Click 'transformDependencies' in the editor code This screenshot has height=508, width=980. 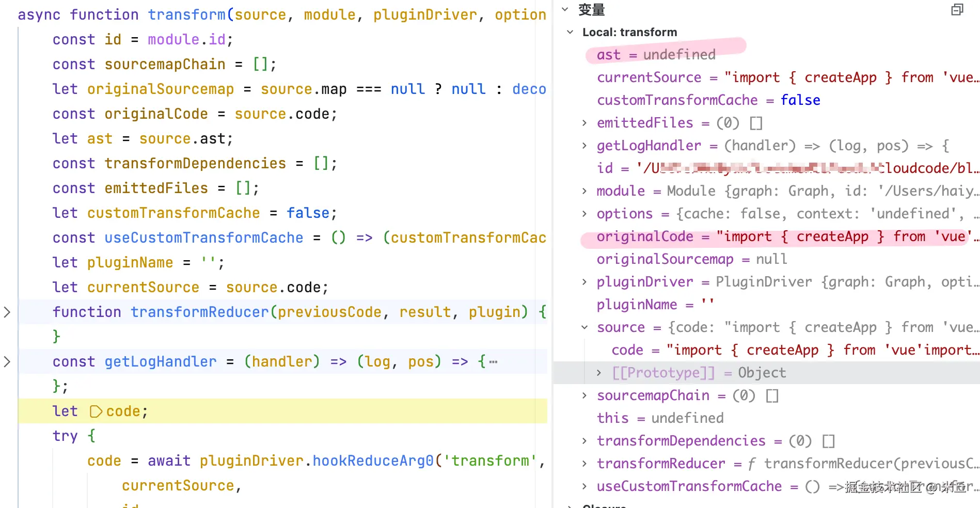(x=195, y=164)
